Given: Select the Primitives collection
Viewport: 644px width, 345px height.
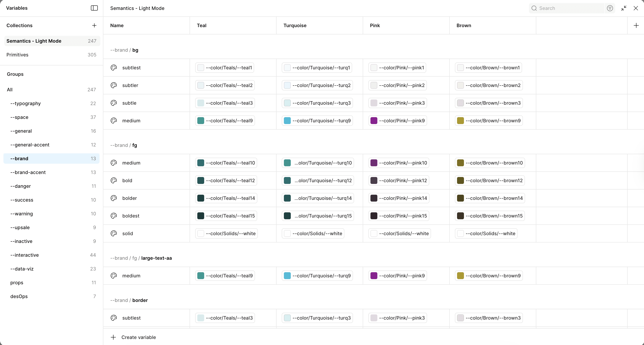Looking at the screenshot, I should click(17, 55).
